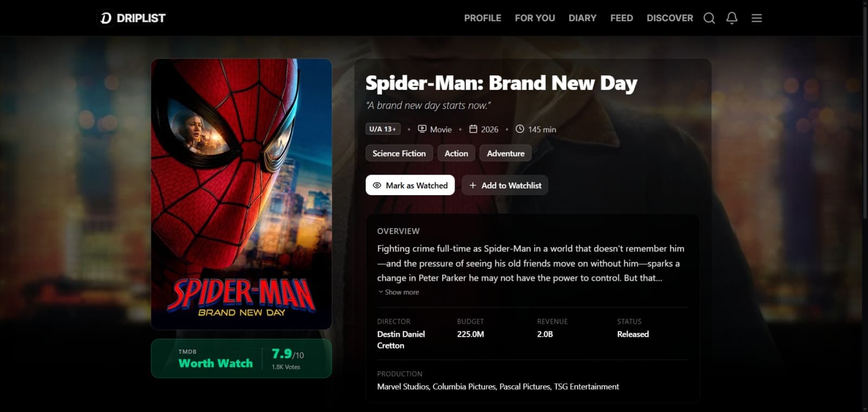The height and width of the screenshot is (412, 868).
Task: Click the Movie screen icon
Action: tap(422, 129)
